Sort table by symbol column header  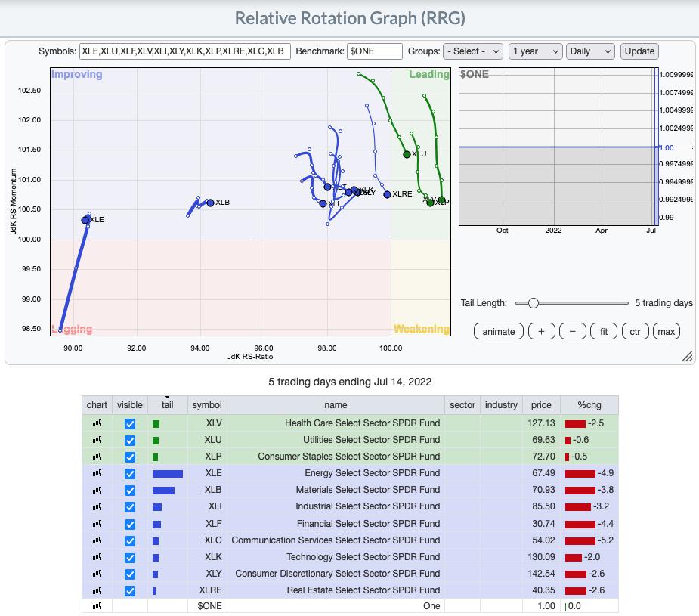point(207,405)
